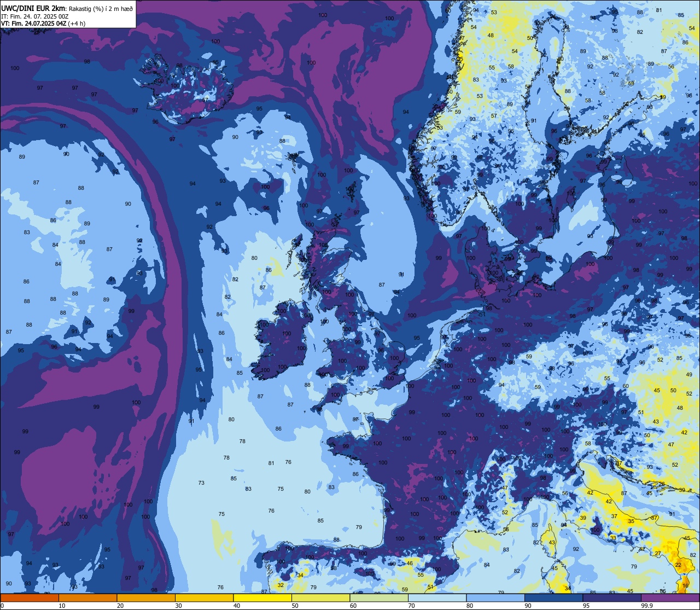
Task: Click the '16' humidity value in southern Italy
Action: click(x=686, y=585)
